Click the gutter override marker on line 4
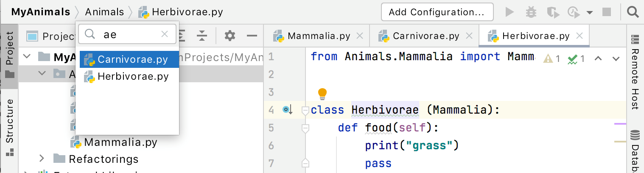This screenshot has width=644, height=173. 288,110
